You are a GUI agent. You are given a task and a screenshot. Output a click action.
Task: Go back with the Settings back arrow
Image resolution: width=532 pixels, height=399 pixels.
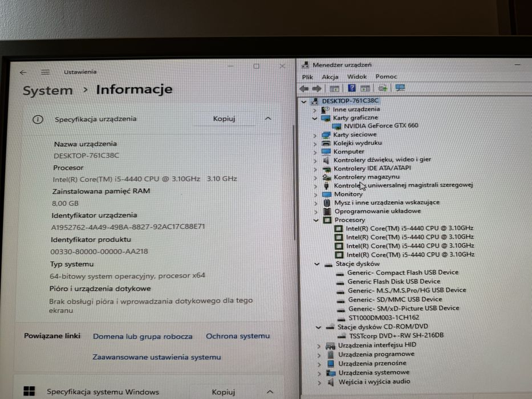pyautogui.click(x=23, y=72)
